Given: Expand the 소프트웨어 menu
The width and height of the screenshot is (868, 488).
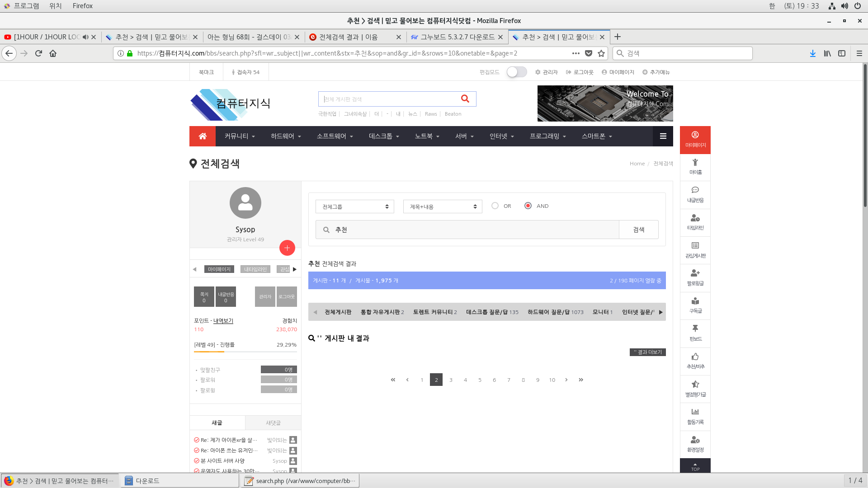Looking at the screenshot, I should [335, 136].
